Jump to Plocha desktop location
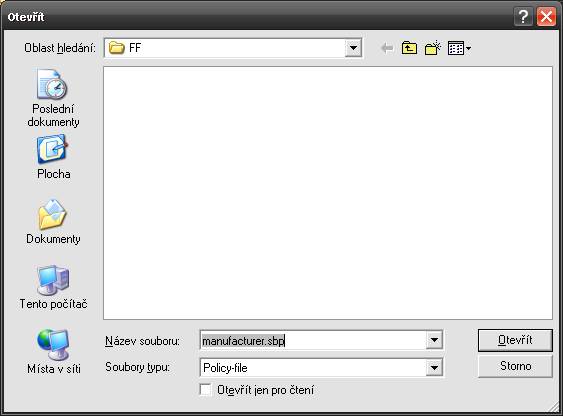The image size is (563, 416). pyautogui.click(x=53, y=157)
